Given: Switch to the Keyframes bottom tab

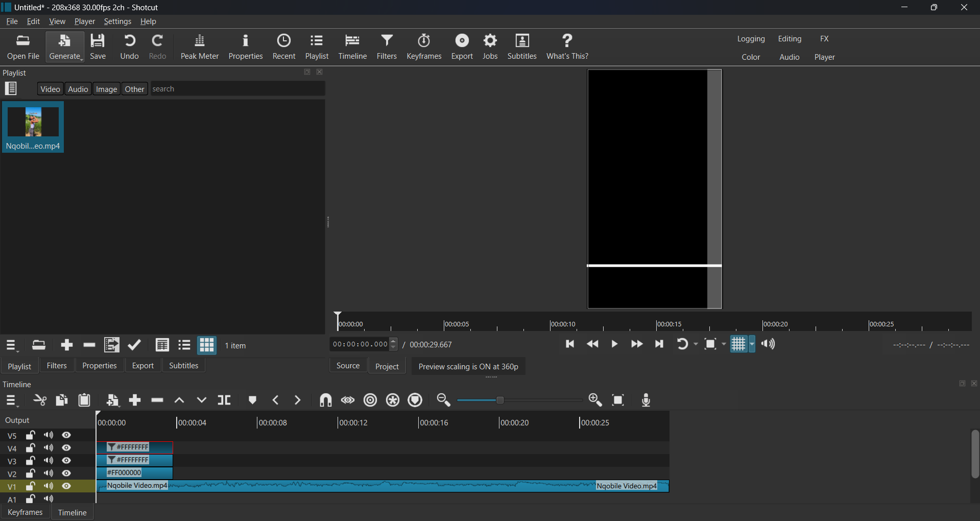Looking at the screenshot, I should 25,512.
